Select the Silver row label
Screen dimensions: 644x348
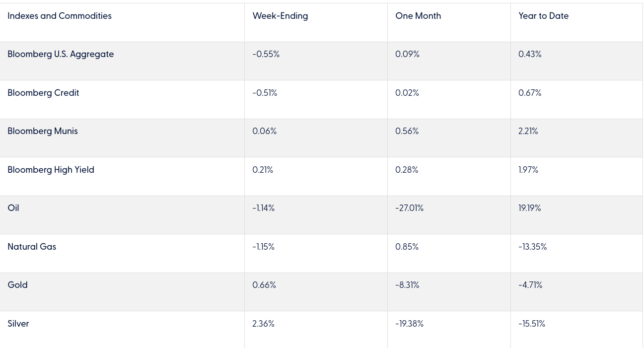coord(18,324)
